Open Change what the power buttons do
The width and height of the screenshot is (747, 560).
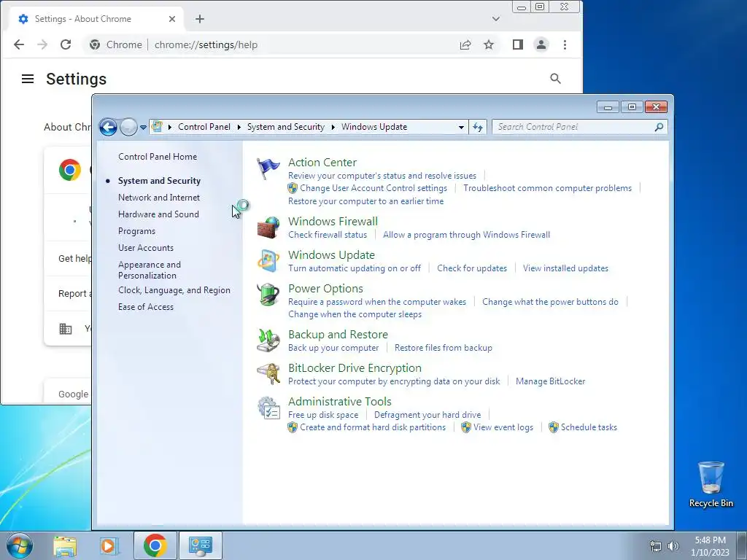[550, 302]
